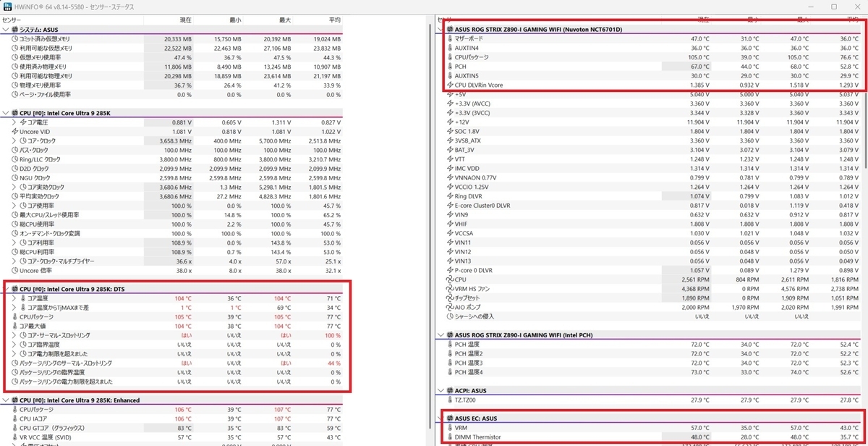Viewport: 868px width, 446px height.
Task: Click the fan icon beside VRM HS ファン
Action: coord(450,289)
